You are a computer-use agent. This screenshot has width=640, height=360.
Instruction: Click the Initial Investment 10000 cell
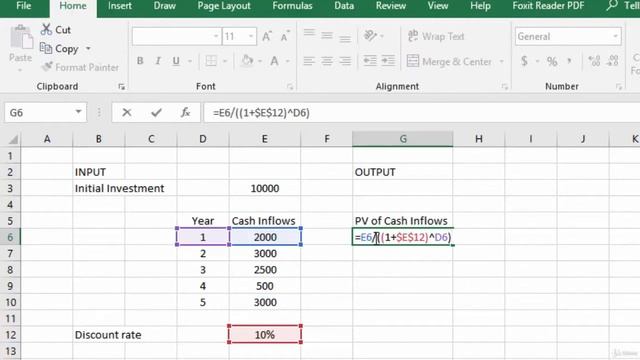click(x=265, y=188)
